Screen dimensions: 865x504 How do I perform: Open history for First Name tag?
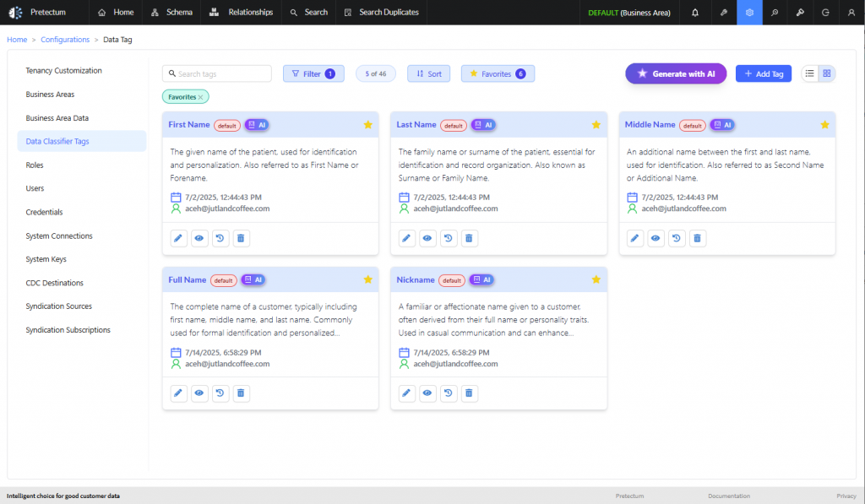coord(220,238)
